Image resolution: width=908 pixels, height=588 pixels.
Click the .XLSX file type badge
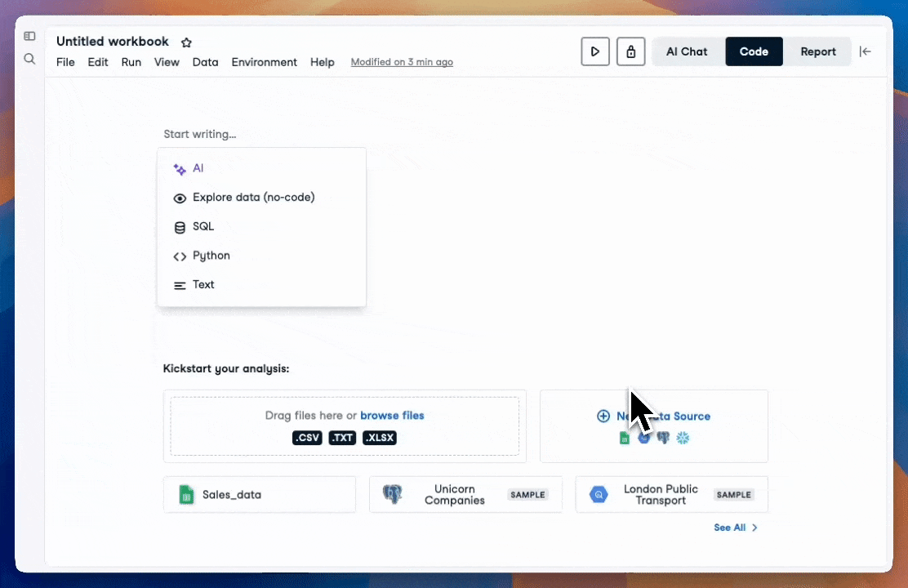point(380,438)
